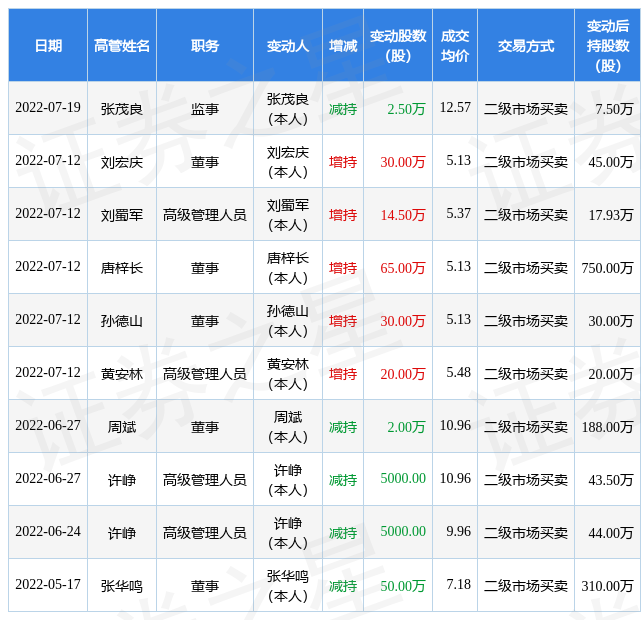Click the 增减 column header
Viewport: 641px width, 620px height.
pyautogui.click(x=343, y=45)
